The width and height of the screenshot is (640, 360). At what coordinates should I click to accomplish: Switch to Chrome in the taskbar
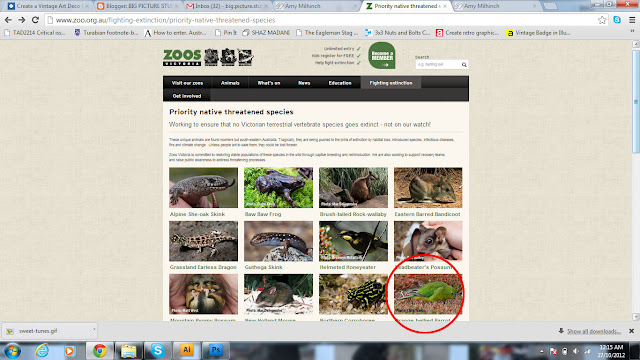99,351
